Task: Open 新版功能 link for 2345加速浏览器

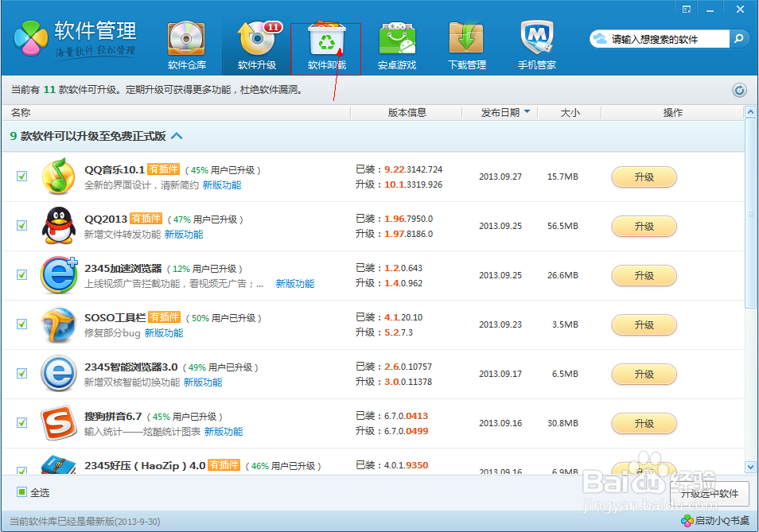Action: (295, 284)
